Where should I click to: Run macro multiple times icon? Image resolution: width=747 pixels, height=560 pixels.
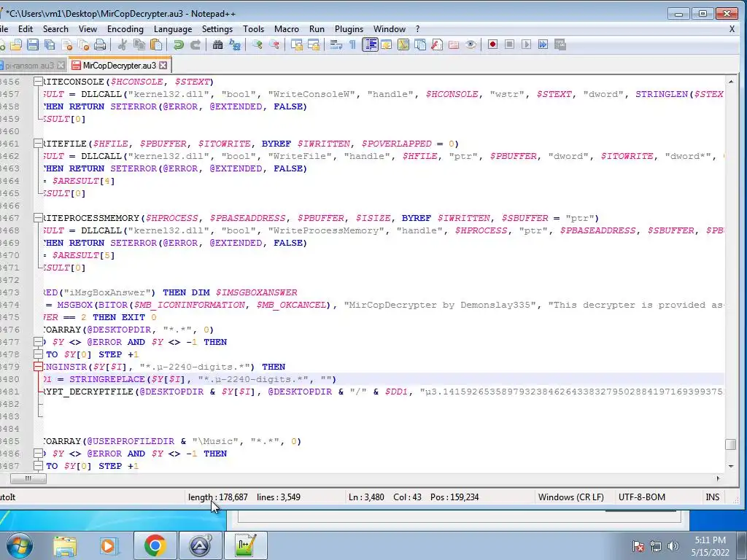tap(543, 44)
